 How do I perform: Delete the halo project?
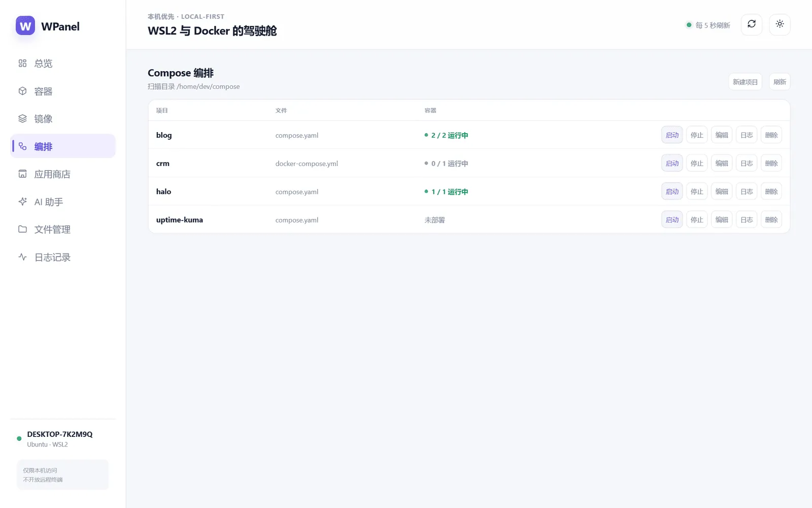[771, 192]
